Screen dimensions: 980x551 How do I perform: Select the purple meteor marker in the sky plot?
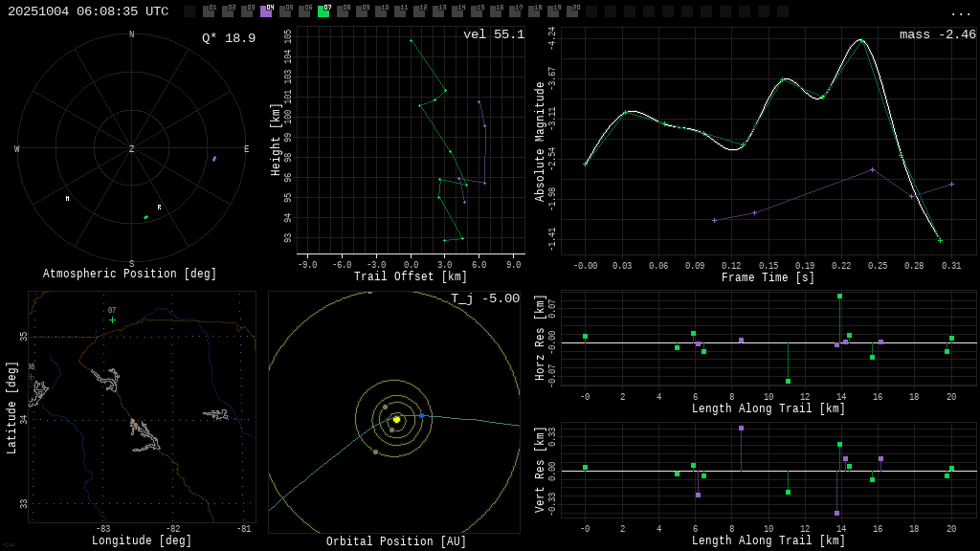[x=214, y=159]
